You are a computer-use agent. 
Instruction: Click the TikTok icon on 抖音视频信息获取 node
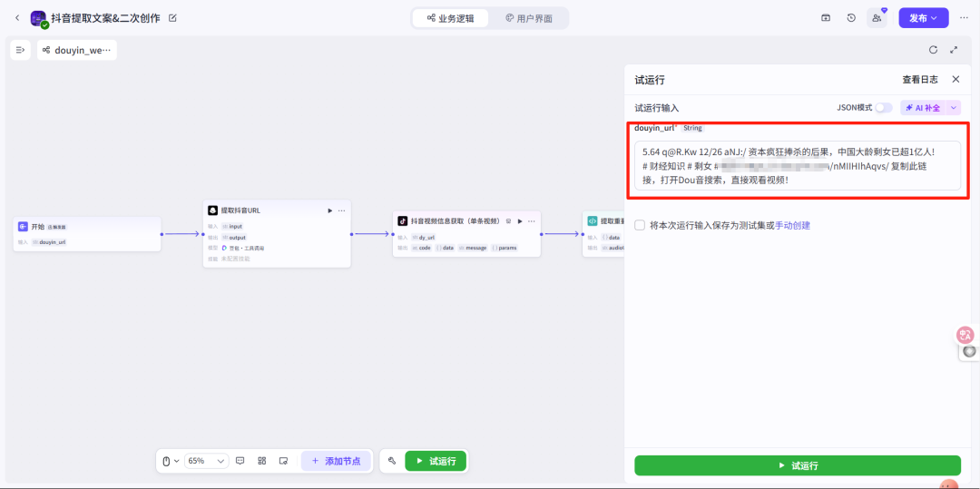(403, 221)
